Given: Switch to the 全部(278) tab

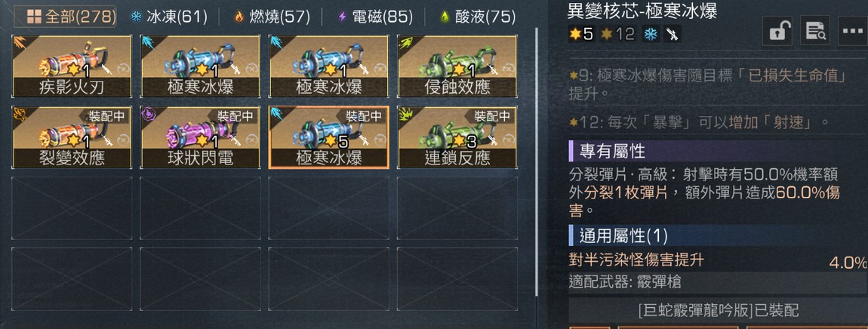Looking at the screenshot, I should [x=65, y=17].
